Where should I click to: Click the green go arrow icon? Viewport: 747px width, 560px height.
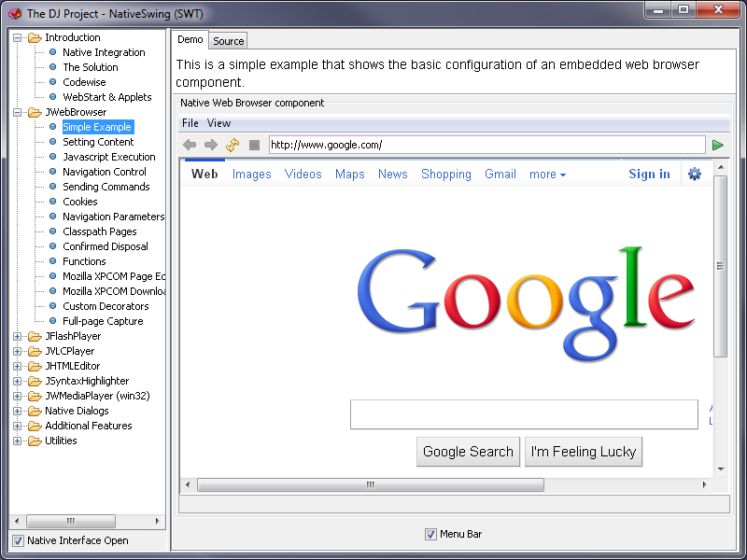pyautogui.click(x=717, y=145)
